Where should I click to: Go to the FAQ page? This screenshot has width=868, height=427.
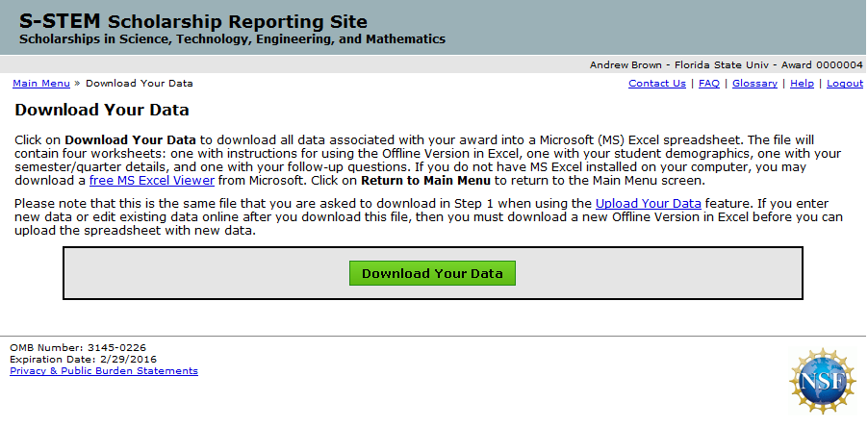708,84
